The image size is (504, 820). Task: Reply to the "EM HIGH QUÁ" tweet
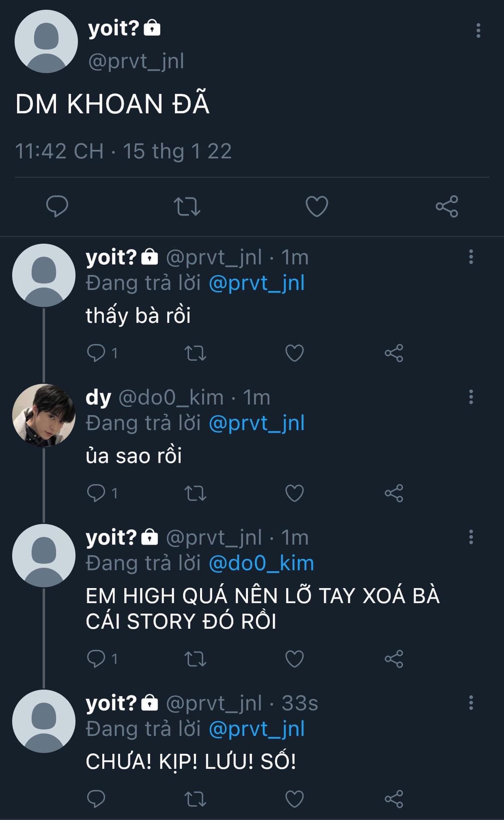(96, 659)
